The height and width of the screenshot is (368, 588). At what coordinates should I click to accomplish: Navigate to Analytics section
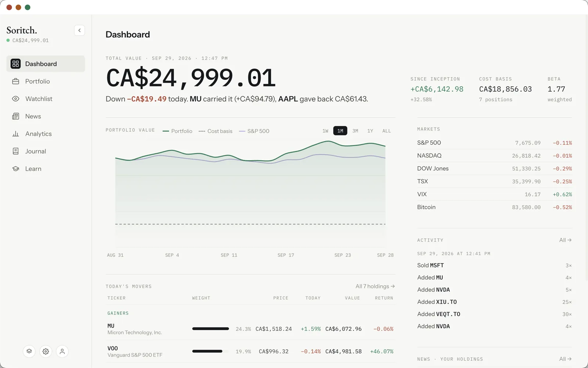pyautogui.click(x=46, y=134)
